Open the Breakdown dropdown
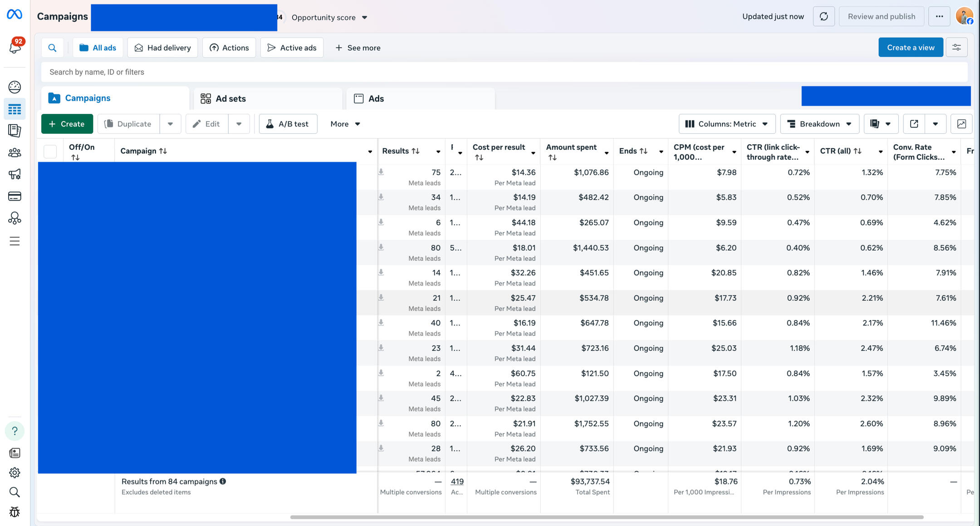 coord(819,124)
